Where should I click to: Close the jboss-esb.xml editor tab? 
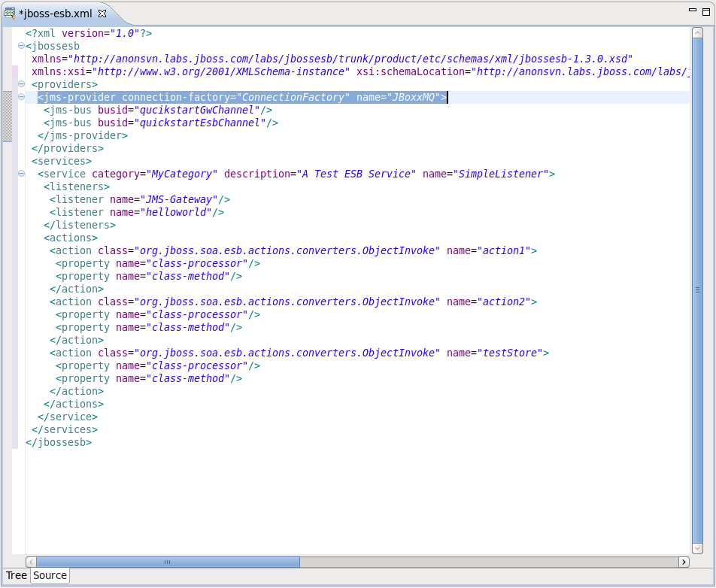click(102, 14)
